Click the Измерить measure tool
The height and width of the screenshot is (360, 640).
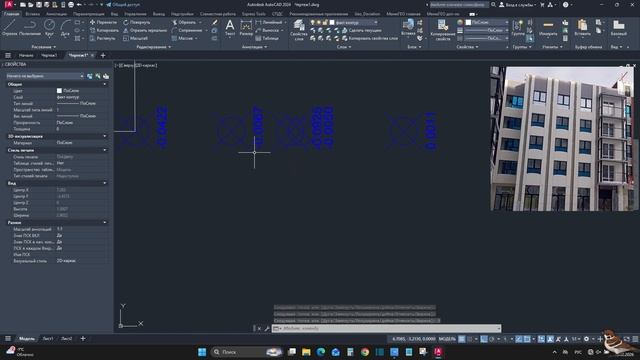(x=548, y=28)
